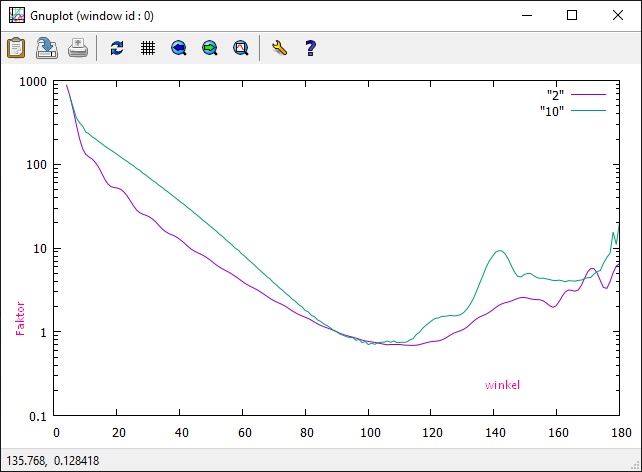Viewport: 642px width, 472px height.
Task: Click the export/save plot icon
Action: click(47, 47)
